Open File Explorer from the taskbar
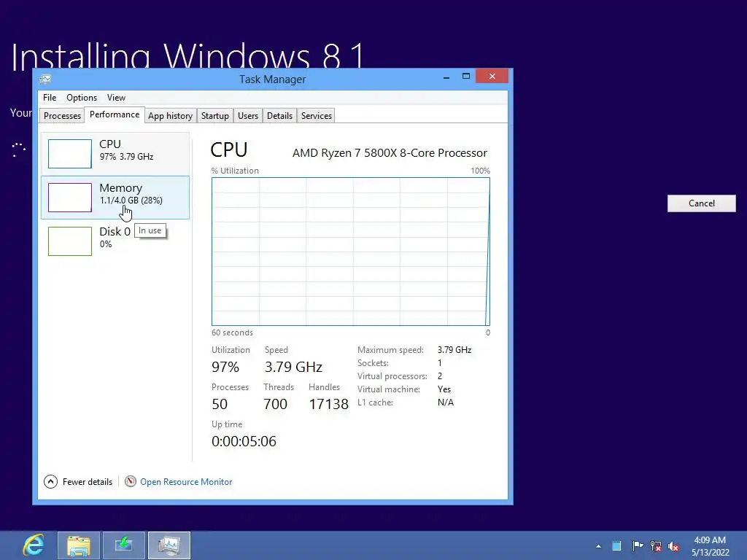The height and width of the screenshot is (560, 747). tap(79, 545)
